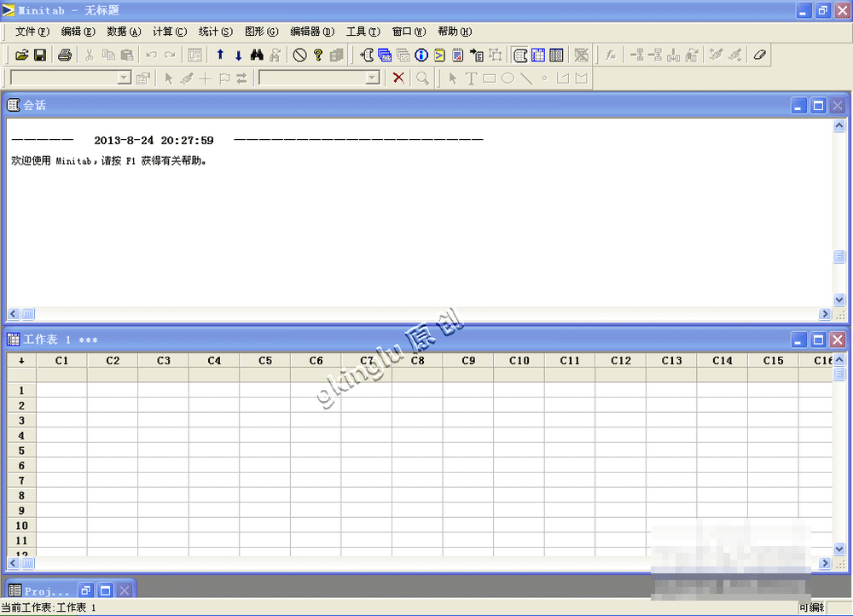Click the Undo arrow icon
Image resolution: width=853 pixels, height=616 pixels.
(152, 55)
